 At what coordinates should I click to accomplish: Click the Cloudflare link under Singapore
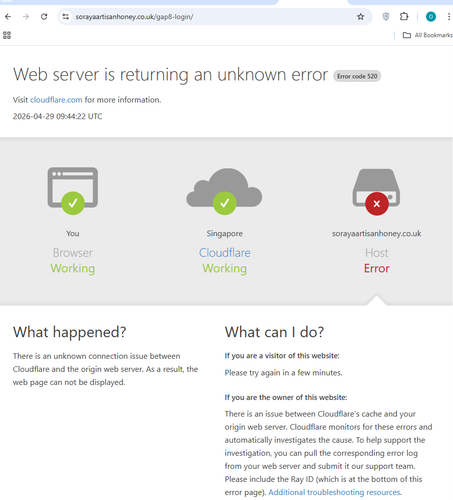click(225, 253)
